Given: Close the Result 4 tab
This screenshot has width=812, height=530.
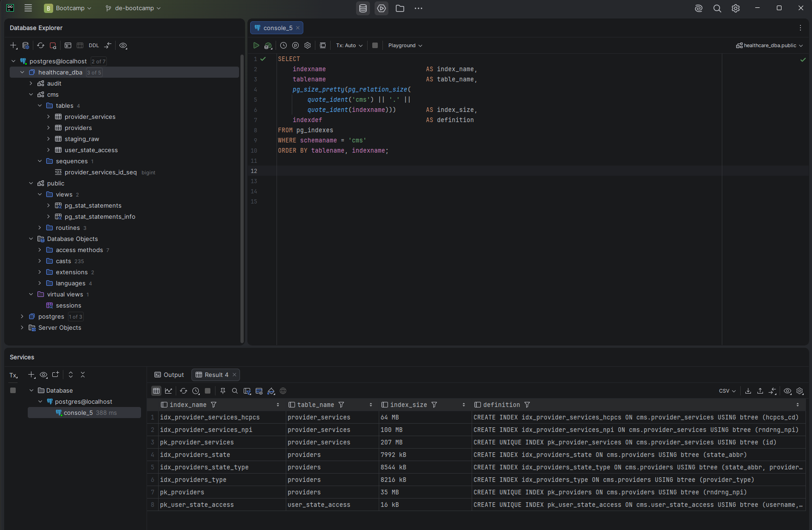Looking at the screenshot, I should click(x=234, y=375).
